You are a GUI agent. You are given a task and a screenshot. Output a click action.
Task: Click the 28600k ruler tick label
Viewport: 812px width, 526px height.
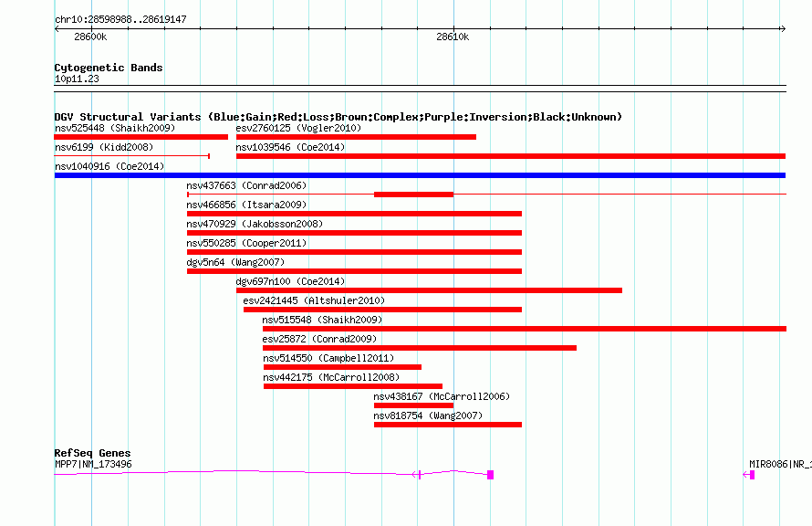90,37
